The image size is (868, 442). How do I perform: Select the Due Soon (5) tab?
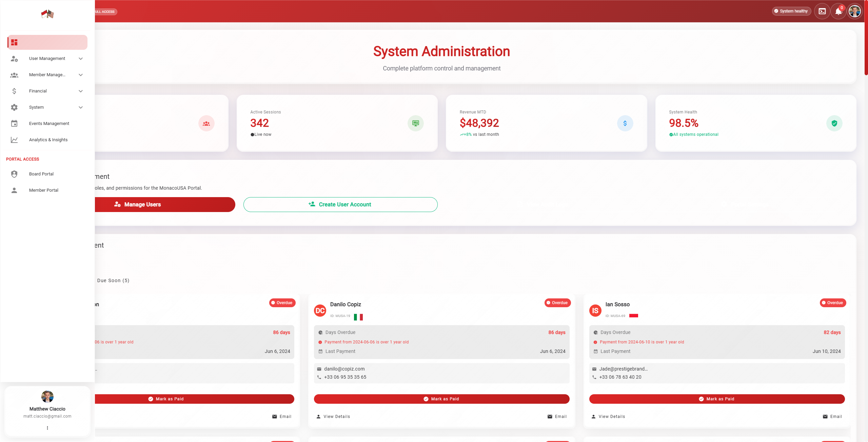[x=113, y=280]
